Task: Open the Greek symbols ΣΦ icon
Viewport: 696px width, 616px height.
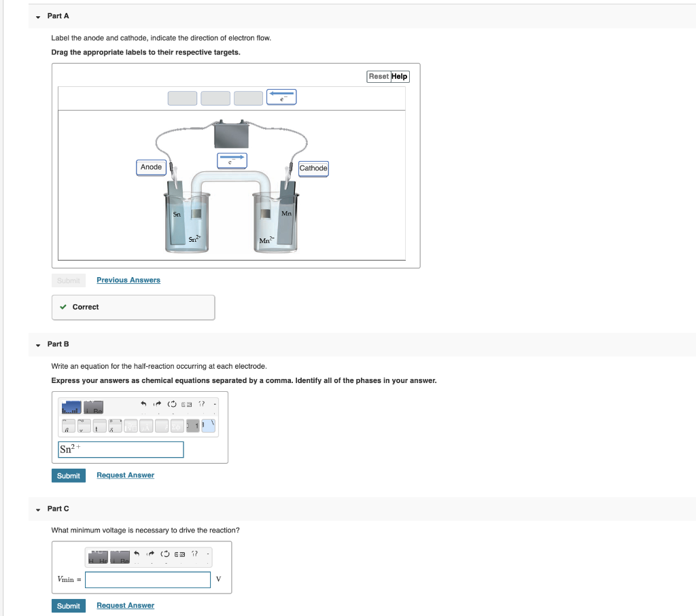Action: pyautogui.click(x=177, y=426)
